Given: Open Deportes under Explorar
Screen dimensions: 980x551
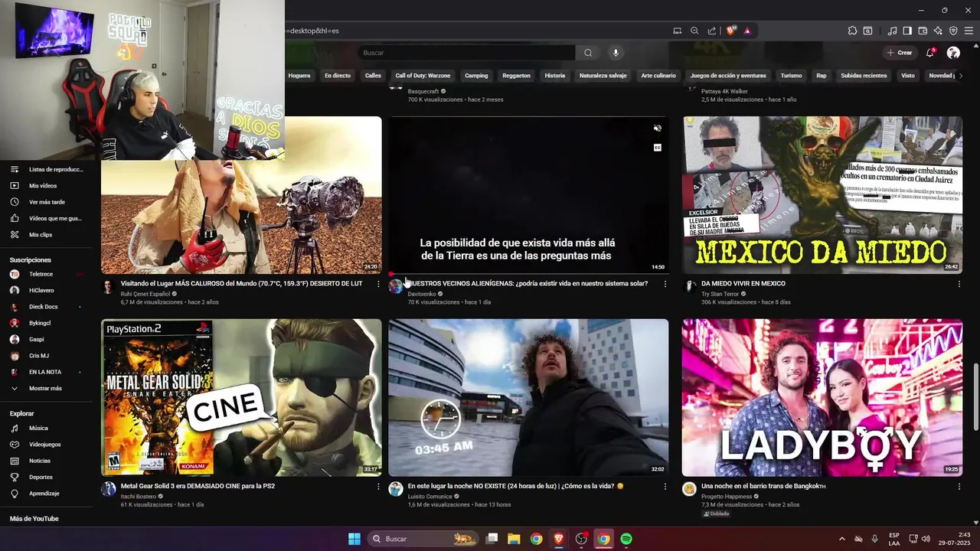Looking at the screenshot, I should click(x=41, y=478).
